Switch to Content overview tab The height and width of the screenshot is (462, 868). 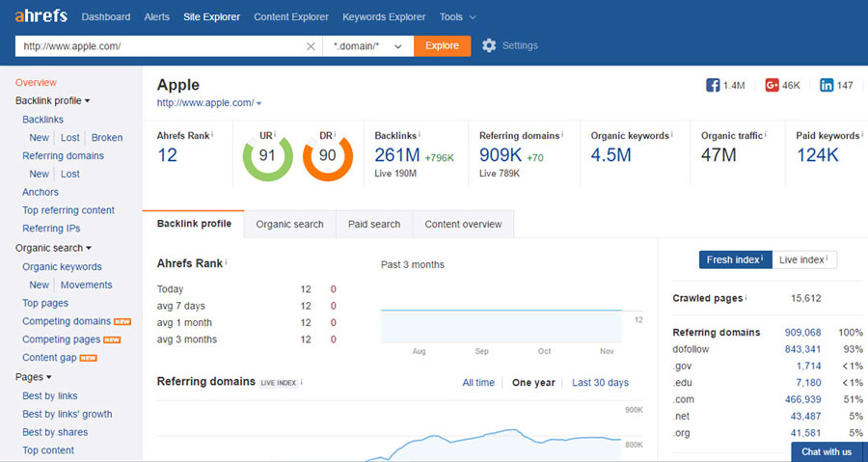463,224
